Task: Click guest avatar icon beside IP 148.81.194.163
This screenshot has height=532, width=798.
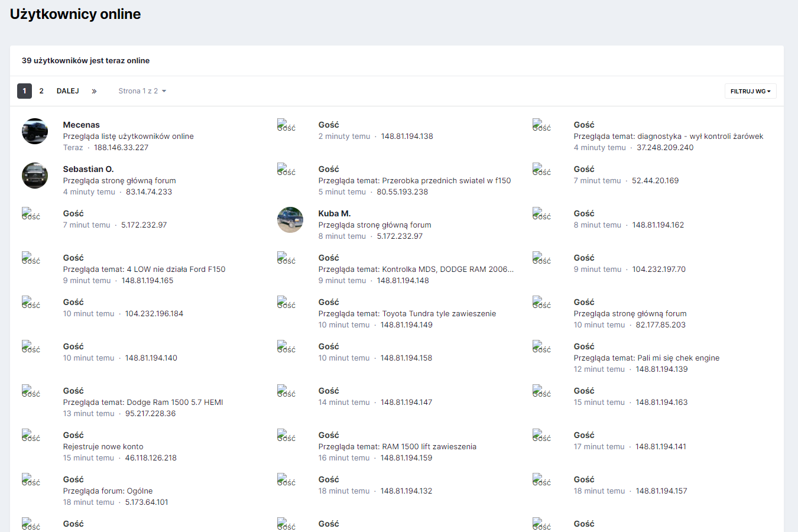Action: pyautogui.click(x=541, y=391)
